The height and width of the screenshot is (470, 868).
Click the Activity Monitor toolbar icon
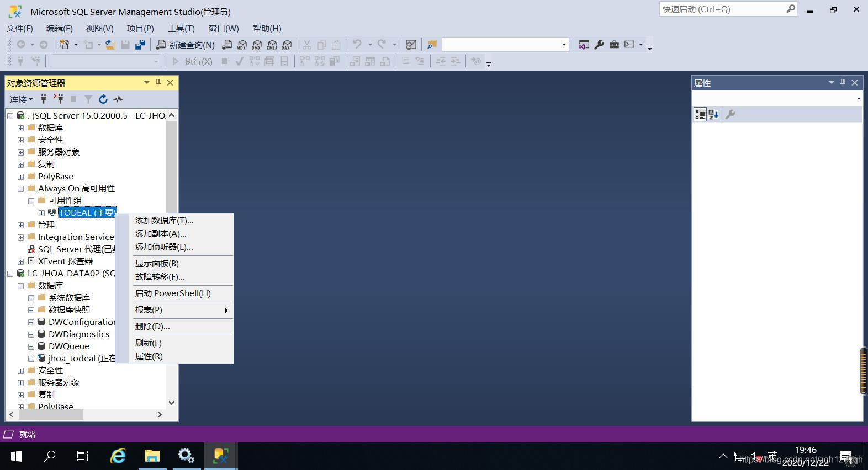tap(411, 45)
